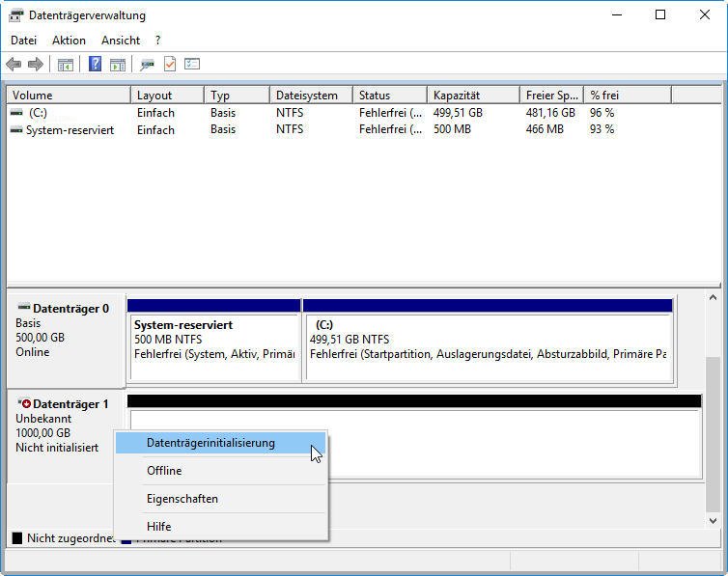Click the connect disk toolbar icon
The height and width of the screenshot is (576, 728).
pos(147,64)
